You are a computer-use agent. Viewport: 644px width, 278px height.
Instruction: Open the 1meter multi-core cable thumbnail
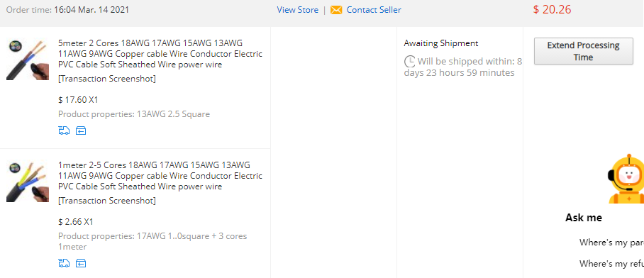28,182
